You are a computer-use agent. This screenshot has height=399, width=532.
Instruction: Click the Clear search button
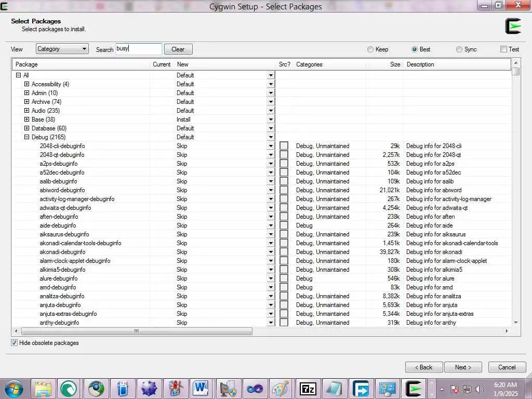pyautogui.click(x=178, y=49)
